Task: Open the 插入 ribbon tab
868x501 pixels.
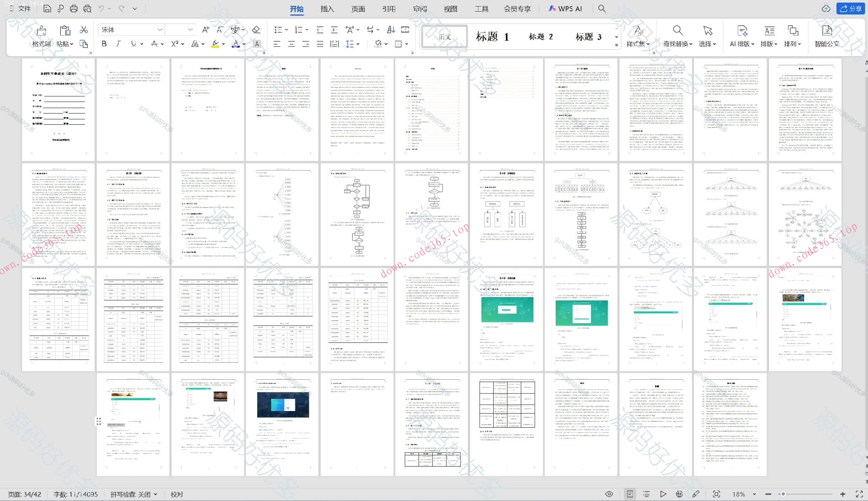Action: 327,9
